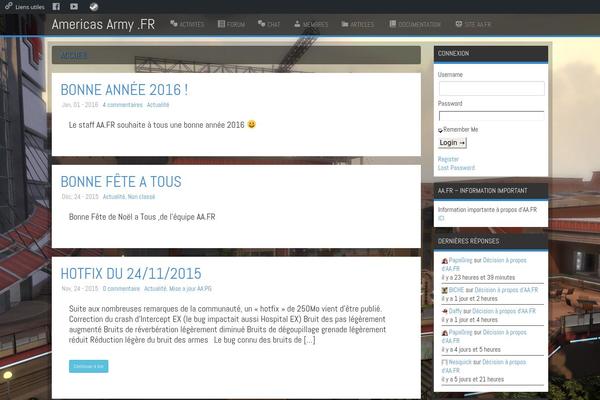600x400 pixels.
Task: Click the 4 commentaires link
Action: coord(122,105)
